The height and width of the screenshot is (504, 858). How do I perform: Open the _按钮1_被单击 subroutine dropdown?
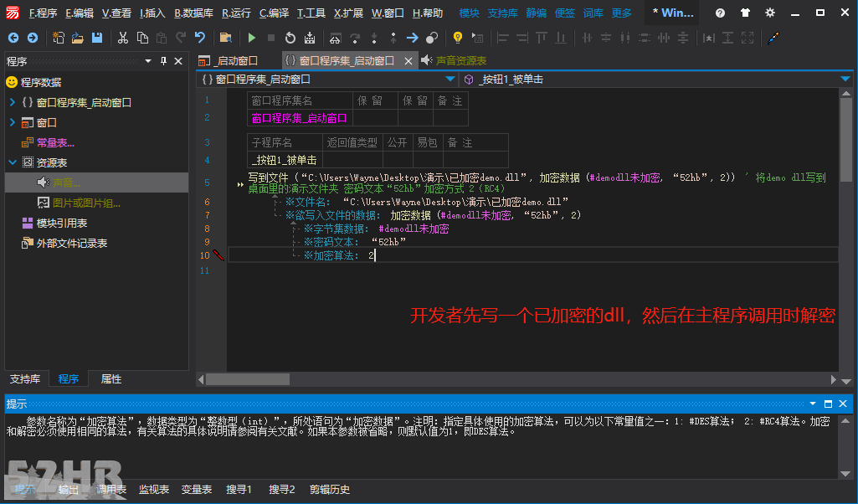[845, 80]
